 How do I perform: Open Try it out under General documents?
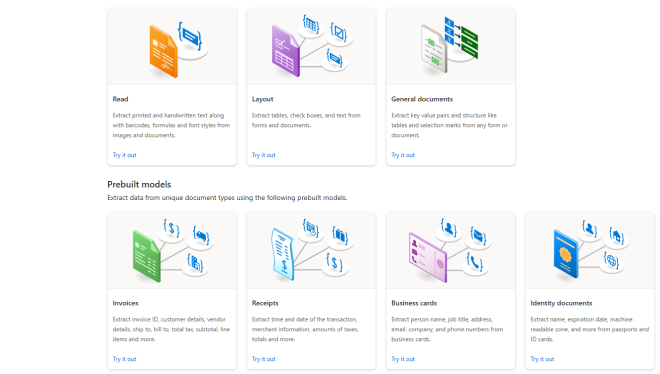pos(403,155)
